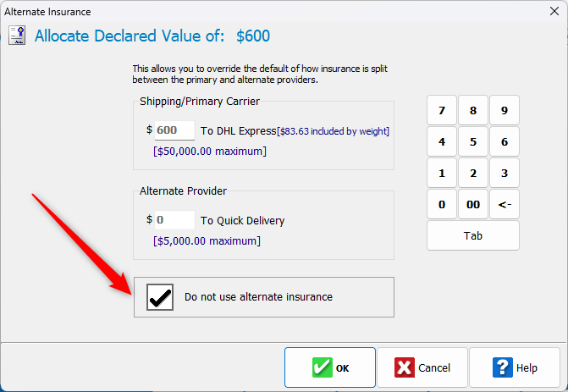
Task: Focus the Quick Delivery amount field
Action: click(x=174, y=220)
